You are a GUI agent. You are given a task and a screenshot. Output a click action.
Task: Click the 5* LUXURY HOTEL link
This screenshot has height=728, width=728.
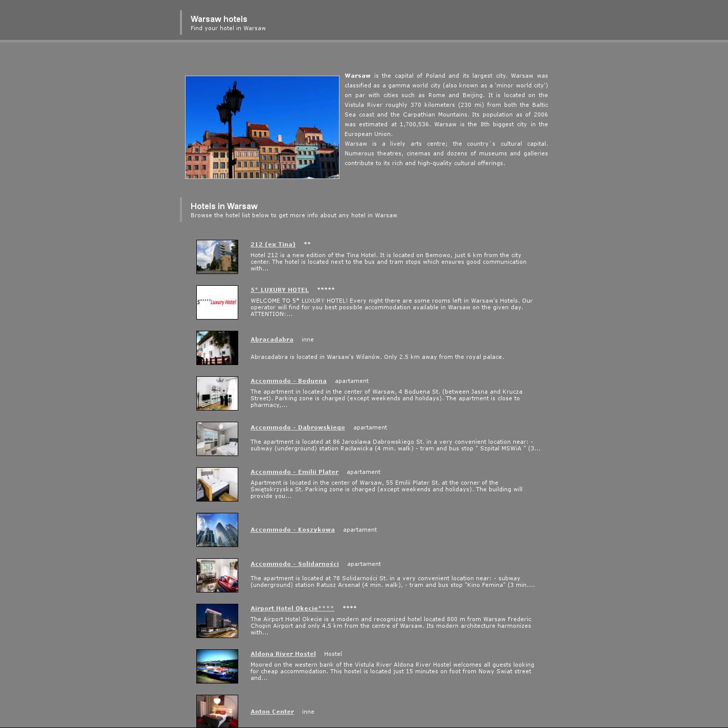[x=279, y=290]
